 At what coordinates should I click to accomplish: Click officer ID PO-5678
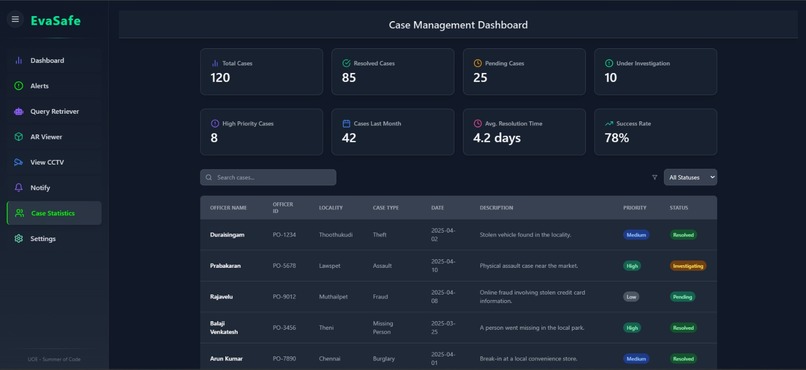point(284,266)
